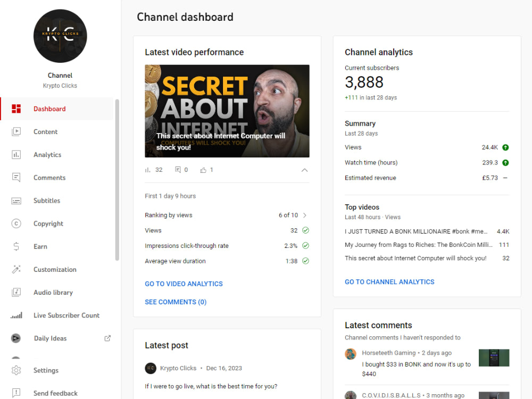The image size is (532, 399).
Task: Click green check beside Average view duration
Action: pos(306,261)
